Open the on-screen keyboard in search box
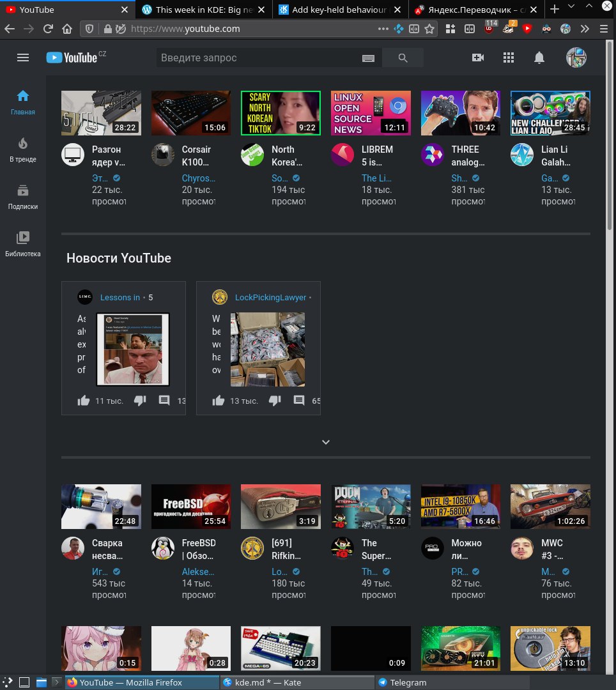This screenshot has height=690, width=616. click(368, 58)
